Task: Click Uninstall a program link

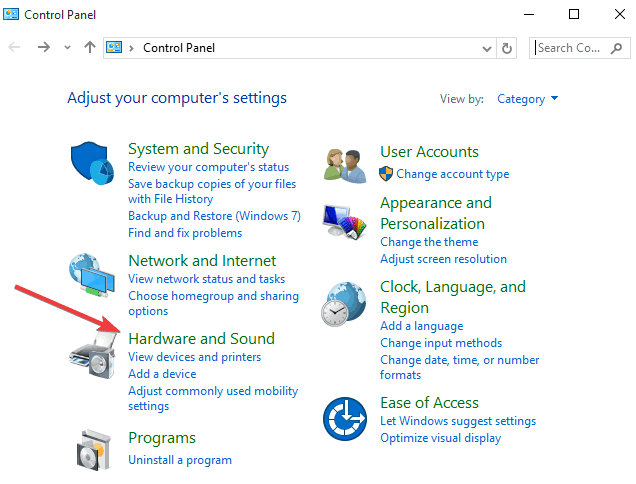Action: click(x=180, y=460)
